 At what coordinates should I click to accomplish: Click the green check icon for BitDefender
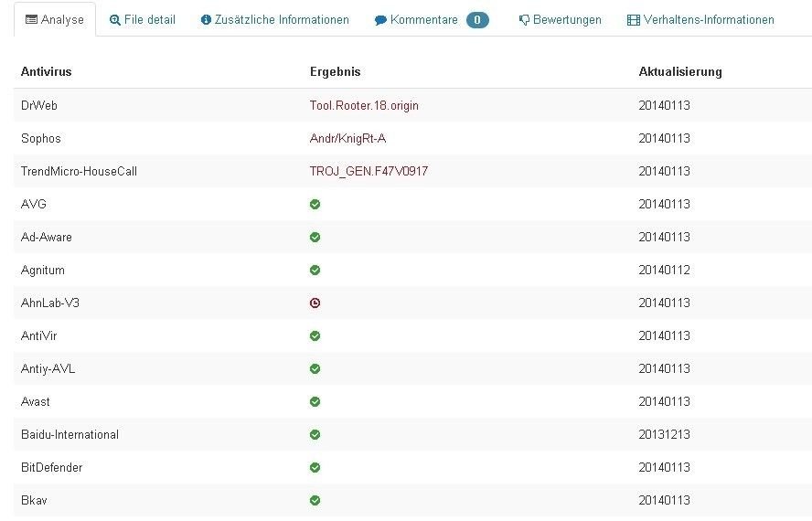point(315,467)
